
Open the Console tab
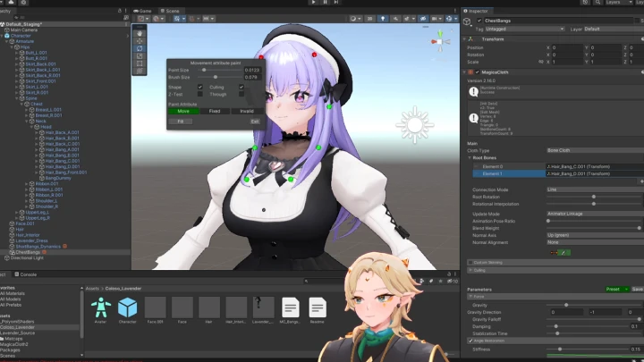[26, 274]
